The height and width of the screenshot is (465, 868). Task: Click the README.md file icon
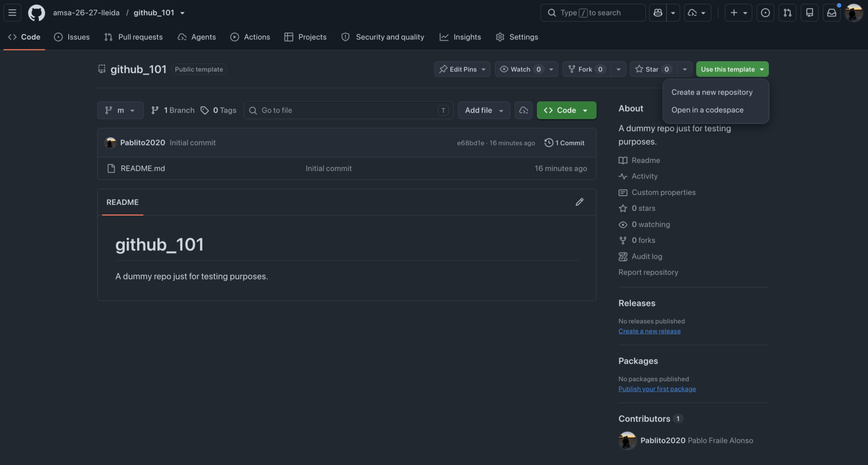click(x=111, y=168)
